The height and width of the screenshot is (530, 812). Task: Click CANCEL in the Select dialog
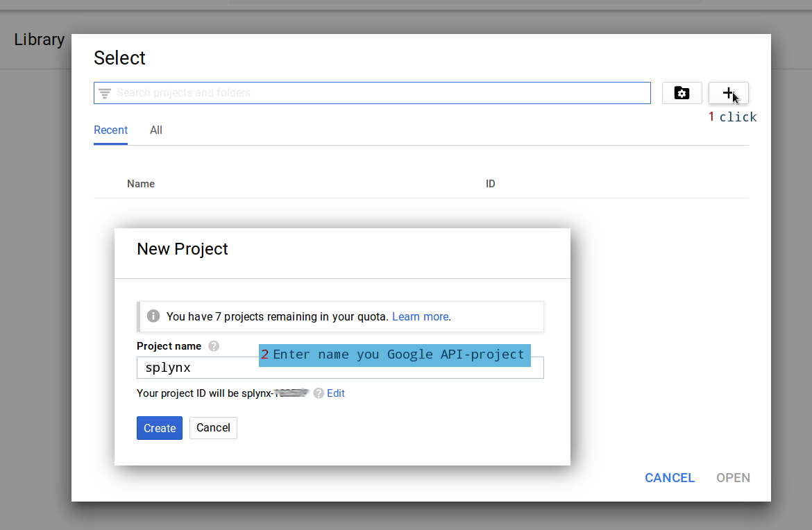pos(669,478)
